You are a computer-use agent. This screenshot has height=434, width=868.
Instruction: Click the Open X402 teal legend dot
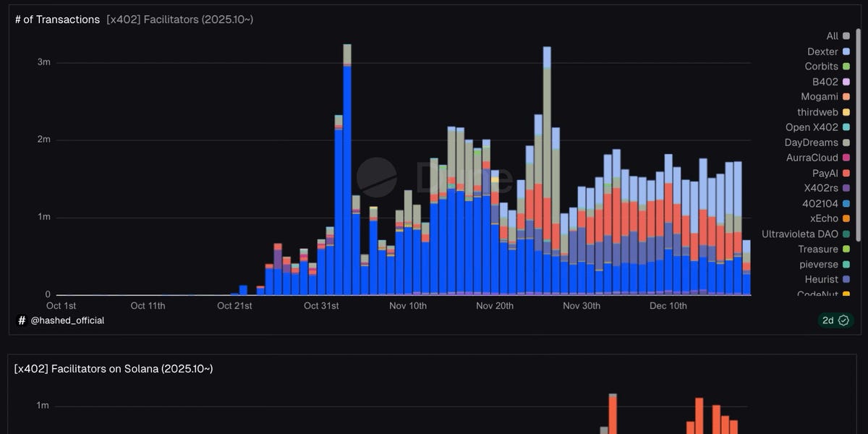pyautogui.click(x=846, y=127)
